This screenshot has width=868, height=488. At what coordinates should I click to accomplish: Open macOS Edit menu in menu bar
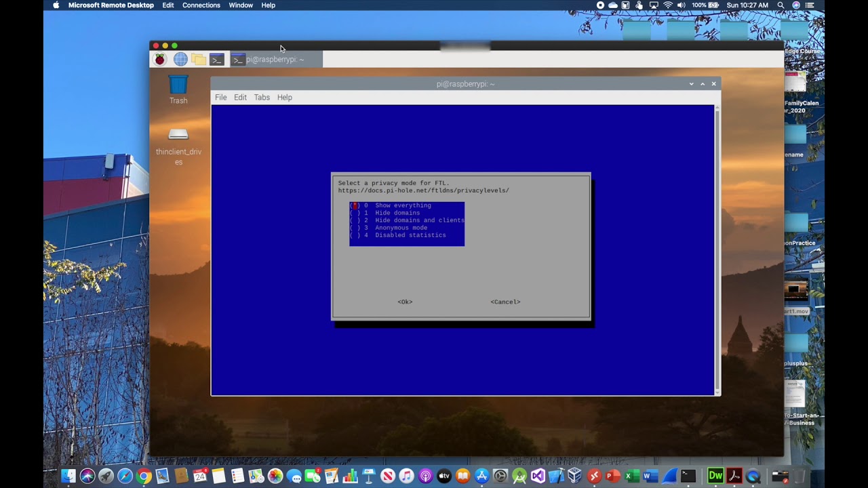click(x=168, y=5)
